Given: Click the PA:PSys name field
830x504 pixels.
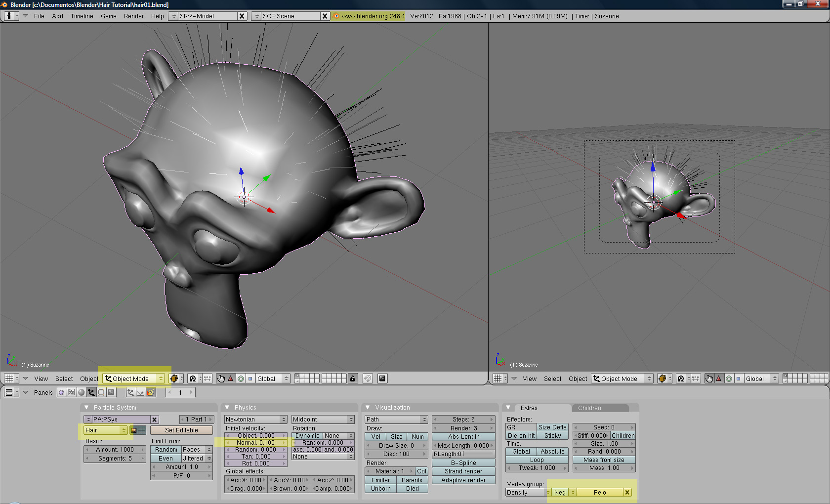Looking at the screenshot, I should point(121,420).
